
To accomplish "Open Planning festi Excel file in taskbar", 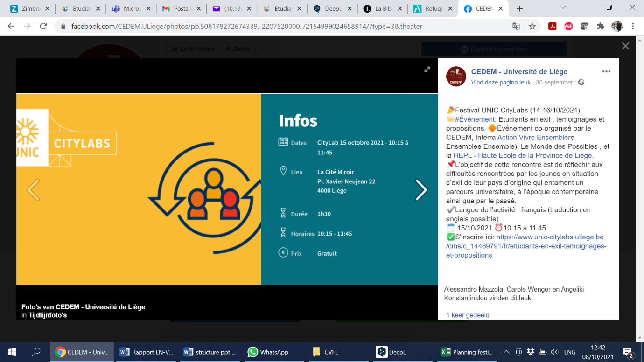I will (x=467, y=352).
